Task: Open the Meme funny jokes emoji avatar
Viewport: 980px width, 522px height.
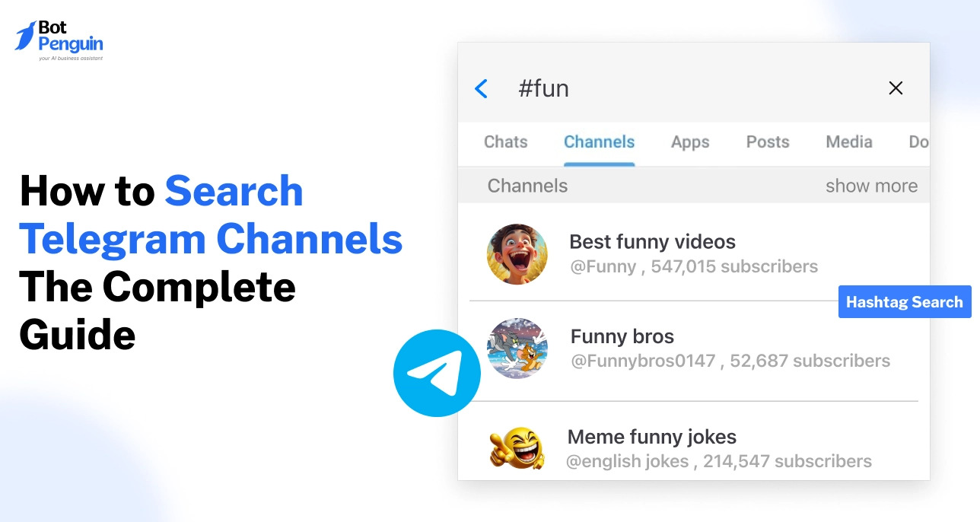Action: point(517,448)
